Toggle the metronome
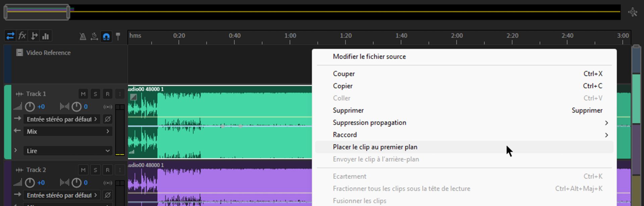 [x=83, y=37]
